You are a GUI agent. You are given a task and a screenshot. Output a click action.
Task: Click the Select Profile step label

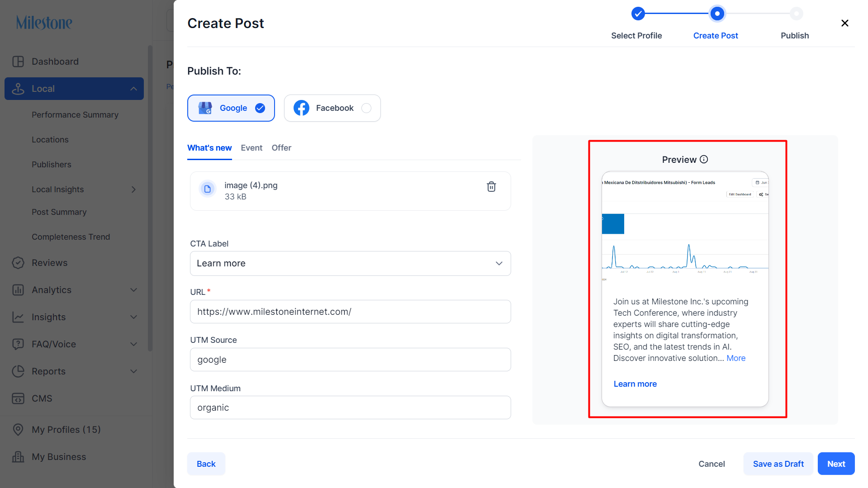[x=636, y=36]
